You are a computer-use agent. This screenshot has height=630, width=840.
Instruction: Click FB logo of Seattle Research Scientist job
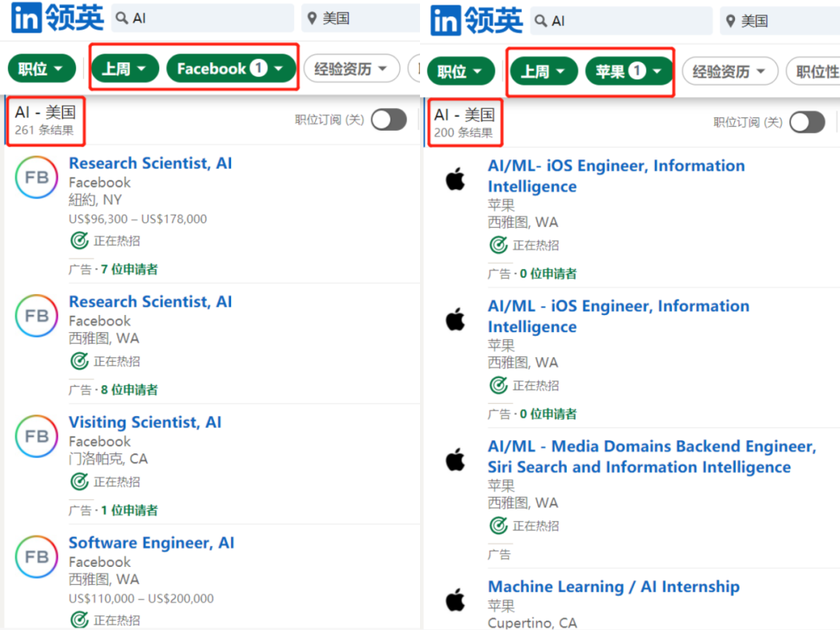tap(37, 316)
